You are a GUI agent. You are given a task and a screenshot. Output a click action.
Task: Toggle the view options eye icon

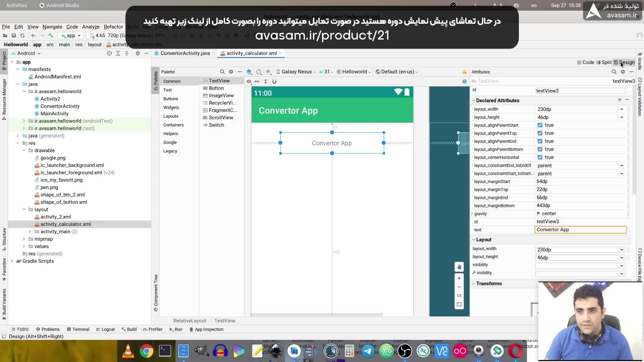point(249,81)
